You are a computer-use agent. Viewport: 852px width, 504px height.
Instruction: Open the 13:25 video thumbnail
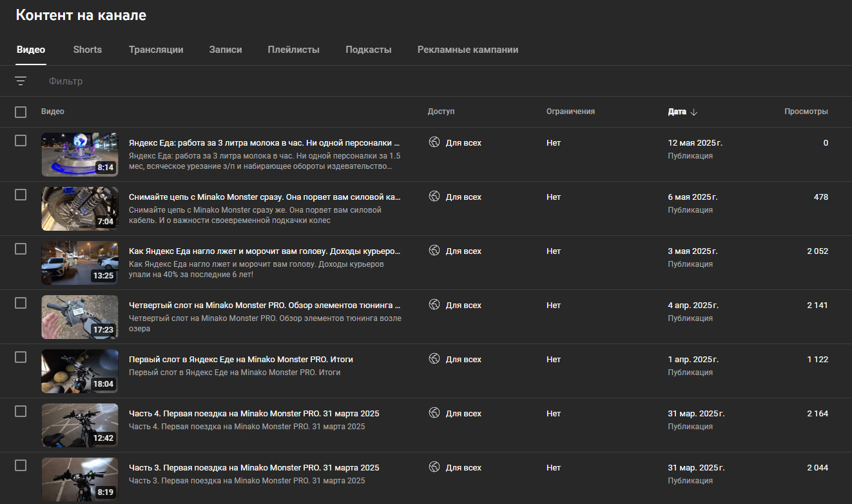[80, 263]
